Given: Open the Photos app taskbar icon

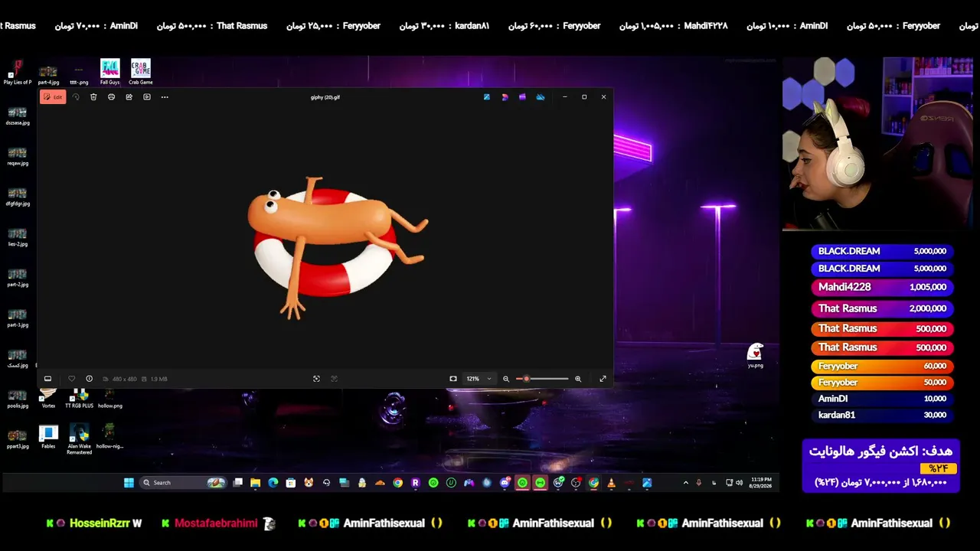Looking at the screenshot, I should (647, 483).
